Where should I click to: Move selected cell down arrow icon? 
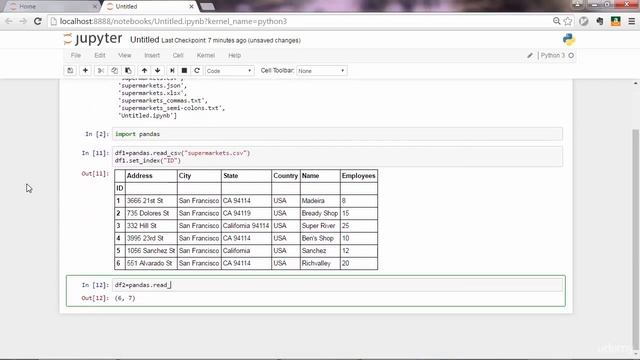click(158, 71)
